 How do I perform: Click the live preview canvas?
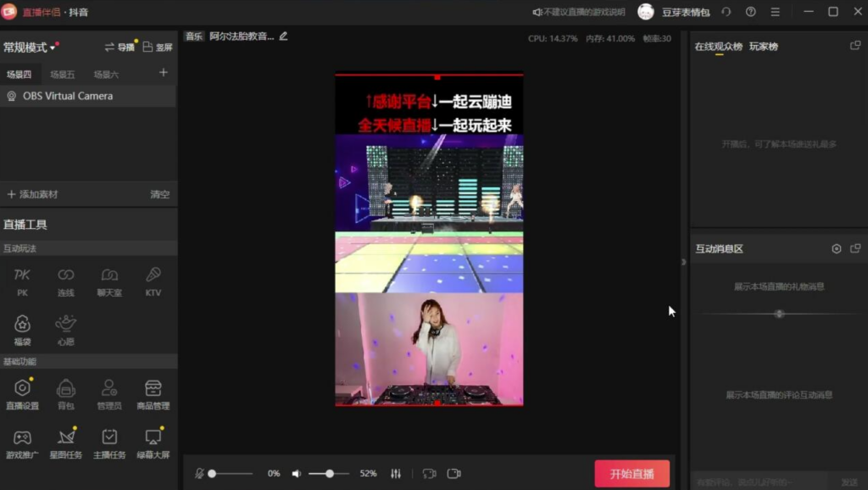(429, 240)
